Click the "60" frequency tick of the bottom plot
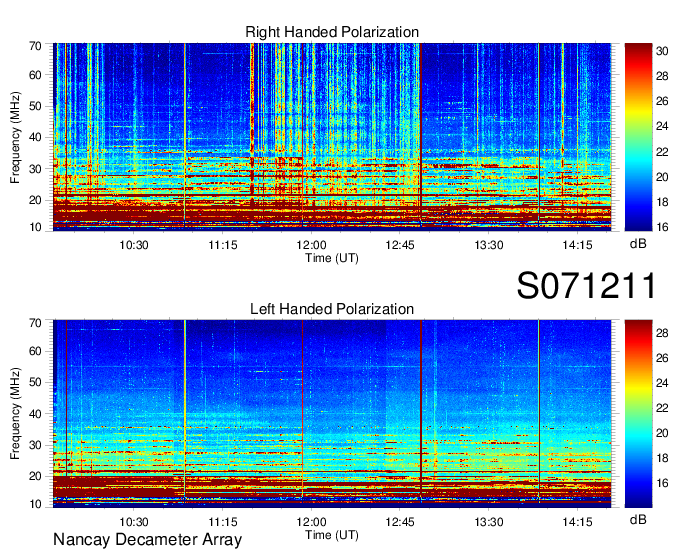 coord(35,351)
